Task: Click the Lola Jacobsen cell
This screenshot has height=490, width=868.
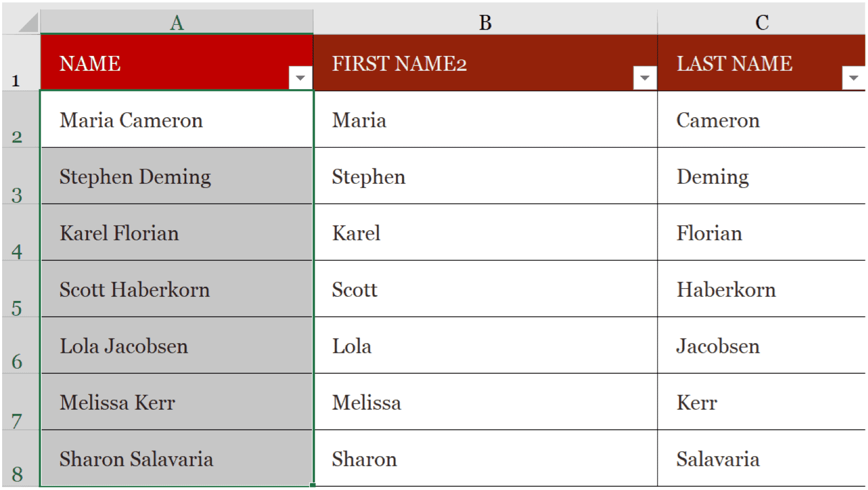Action: [177, 345]
